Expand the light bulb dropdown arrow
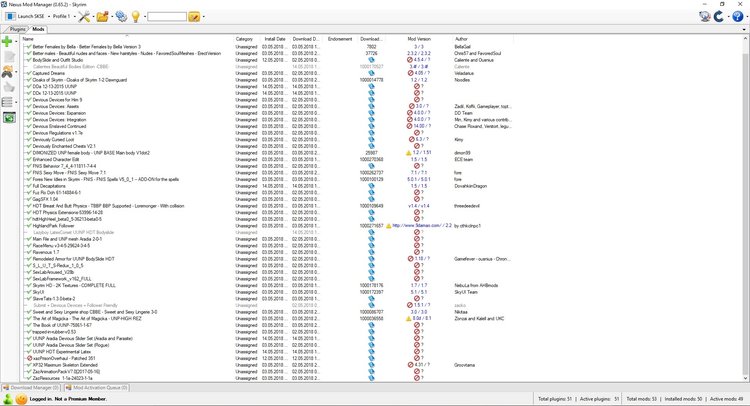Screen dimensions: 750x406 coord(144,17)
